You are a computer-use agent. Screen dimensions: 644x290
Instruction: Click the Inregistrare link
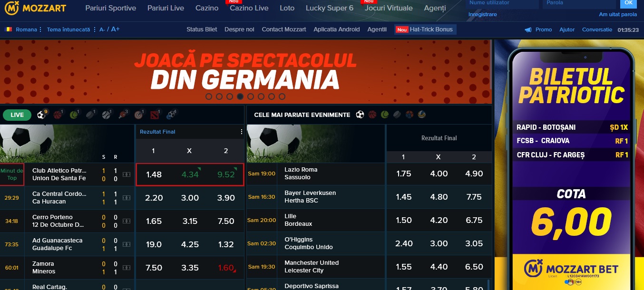tap(482, 14)
